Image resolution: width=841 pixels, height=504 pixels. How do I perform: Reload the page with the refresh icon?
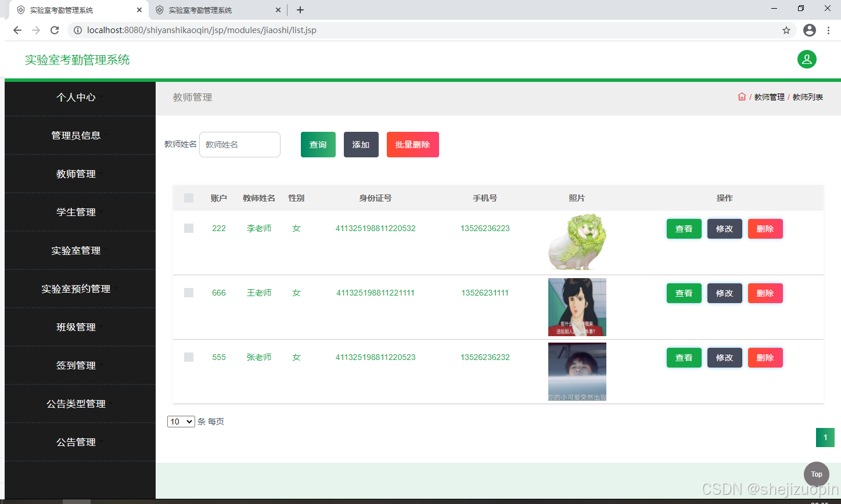click(x=54, y=30)
